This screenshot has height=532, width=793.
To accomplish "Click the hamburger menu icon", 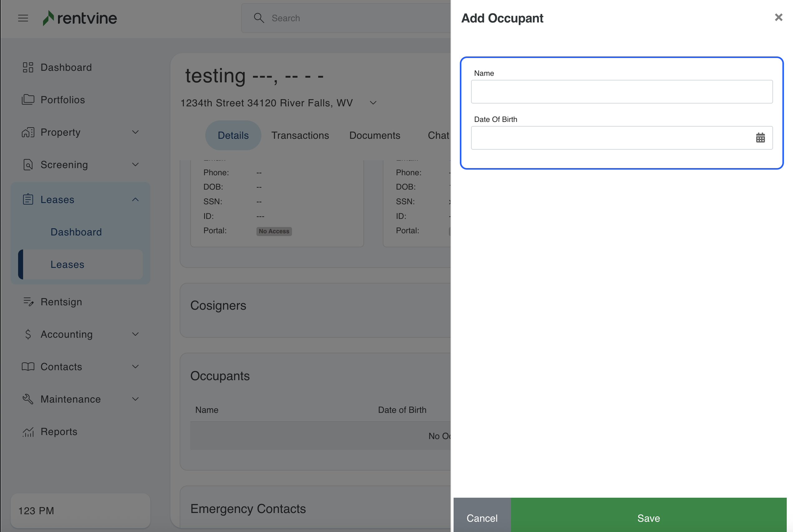I will tap(23, 18).
